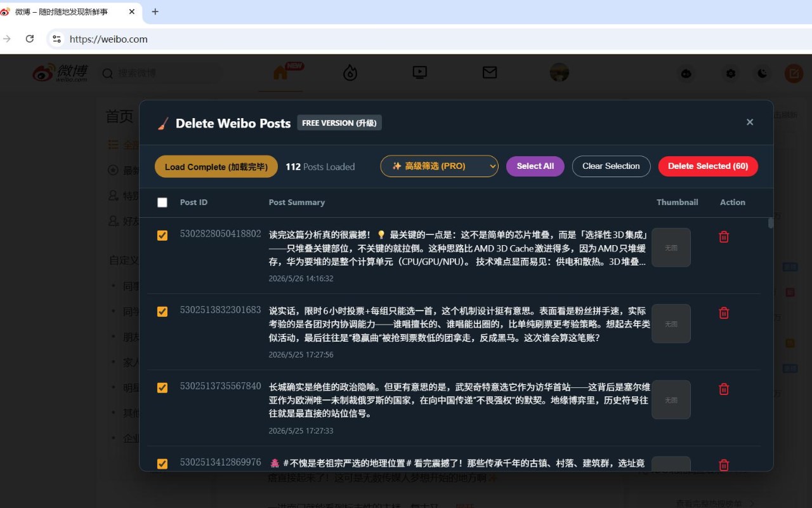Uncheck post 5302513832301683 checkbox
This screenshot has height=508, width=812.
pos(162,312)
